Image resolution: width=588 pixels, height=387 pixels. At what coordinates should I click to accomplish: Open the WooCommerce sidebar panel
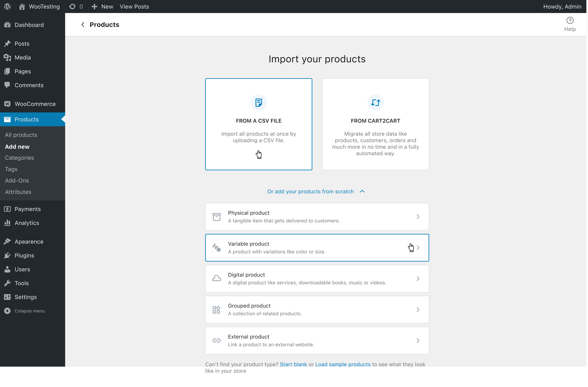point(7,104)
